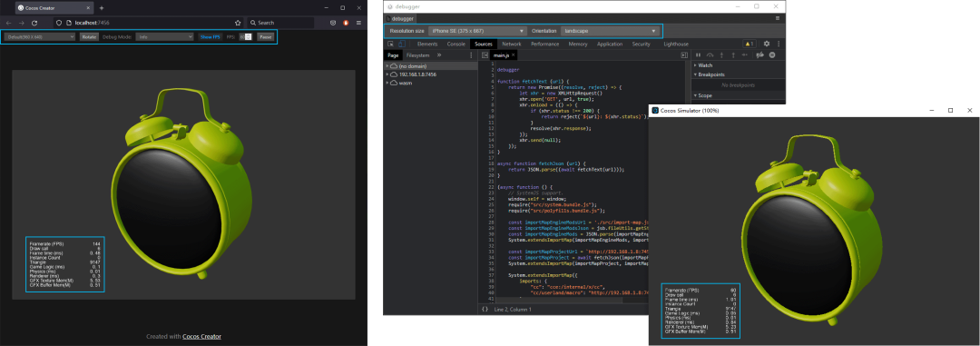
Task: Click the Step icon in the debugger
Action: (x=744, y=55)
